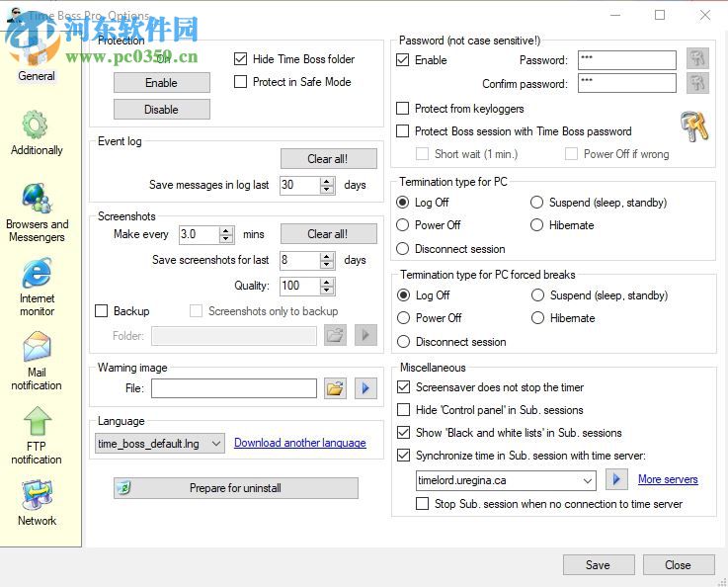Open Mail notification settings
The width and height of the screenshot is (728, 587).
[37, 362]
